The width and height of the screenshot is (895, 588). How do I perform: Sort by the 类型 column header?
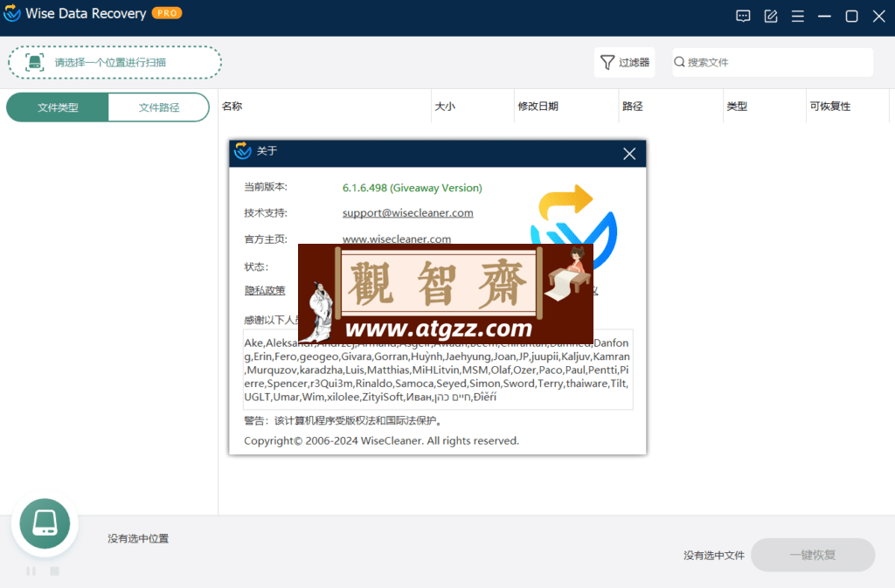point(764,106)
